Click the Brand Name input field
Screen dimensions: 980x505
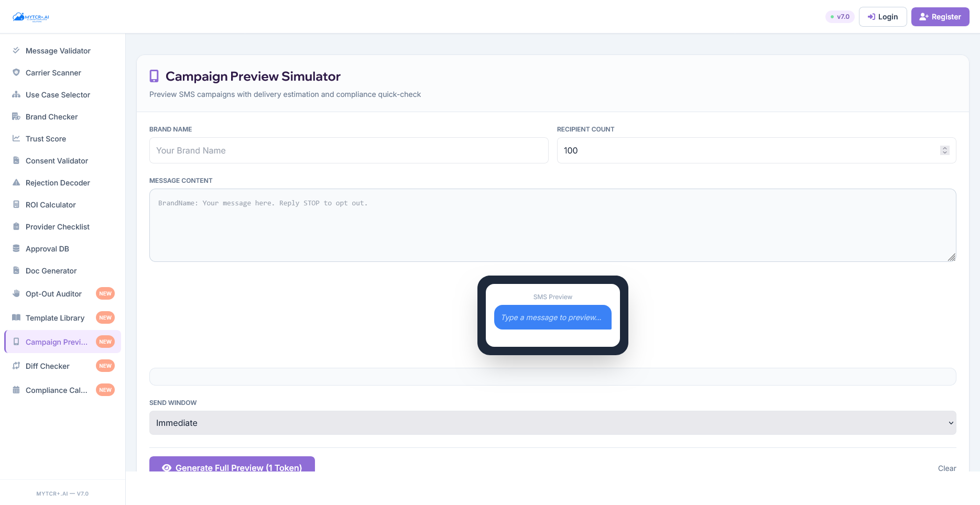(x=349, y=150)
